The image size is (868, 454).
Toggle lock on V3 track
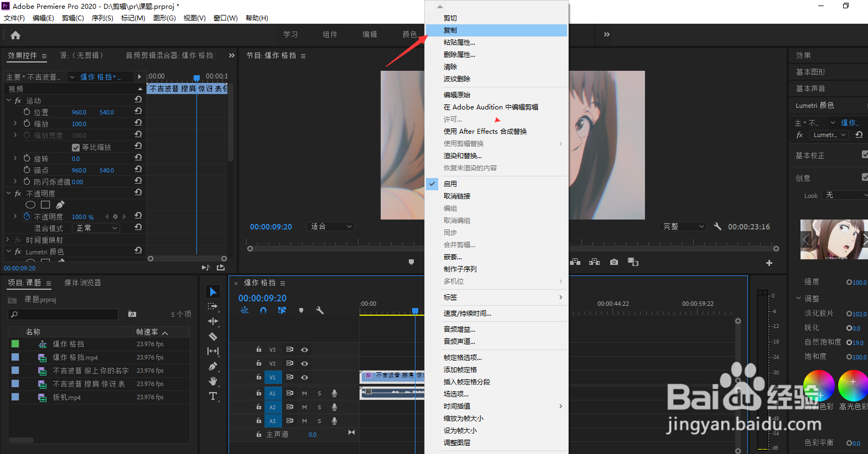[258, 349]
